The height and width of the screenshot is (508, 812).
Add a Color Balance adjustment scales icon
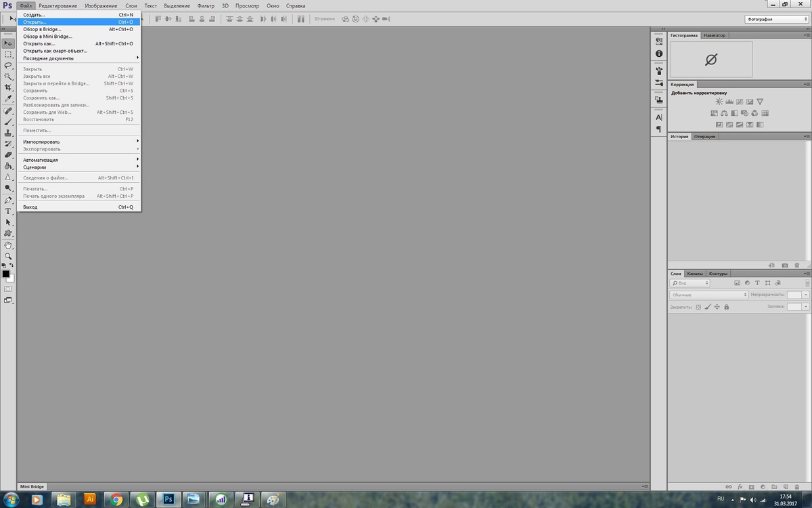point(724,113)
